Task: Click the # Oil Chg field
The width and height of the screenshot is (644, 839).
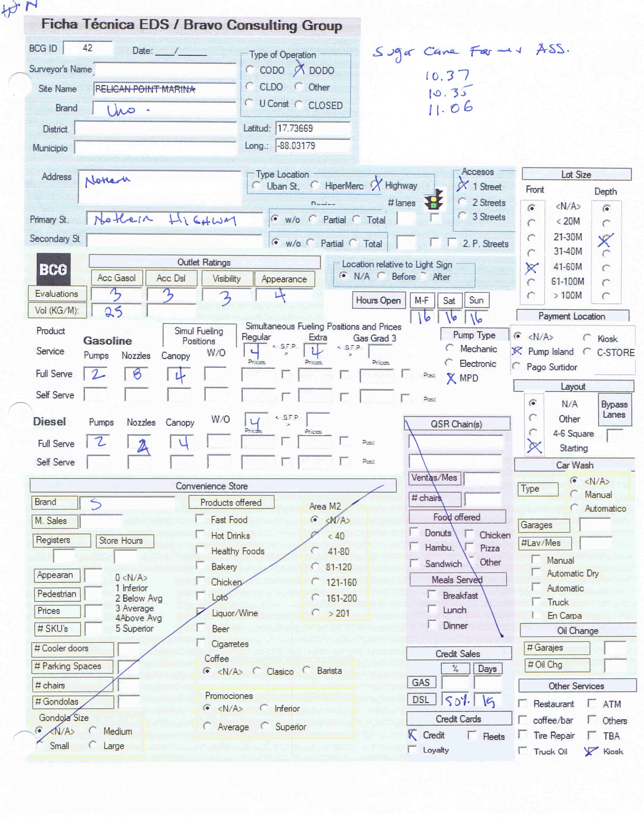Action: [615, 665]
